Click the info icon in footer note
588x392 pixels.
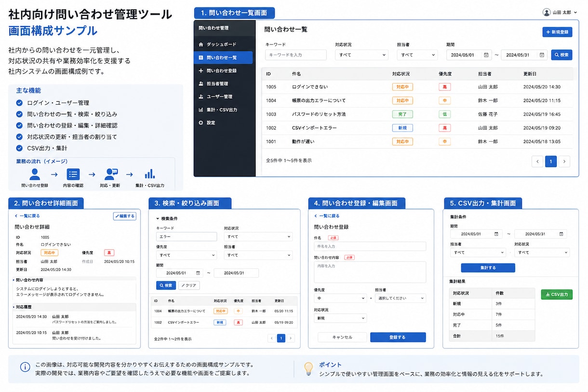[x=25, y=367]
